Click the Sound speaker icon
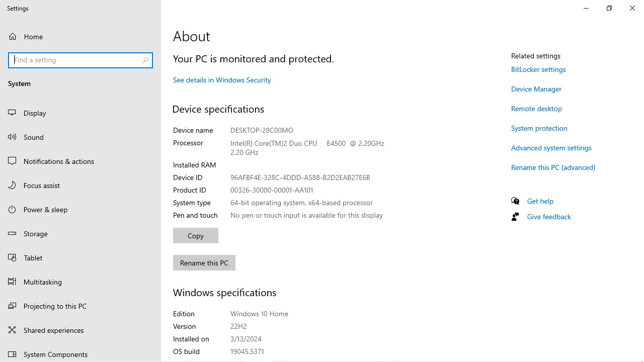The image size is (644, 362). tap(13, 137)
